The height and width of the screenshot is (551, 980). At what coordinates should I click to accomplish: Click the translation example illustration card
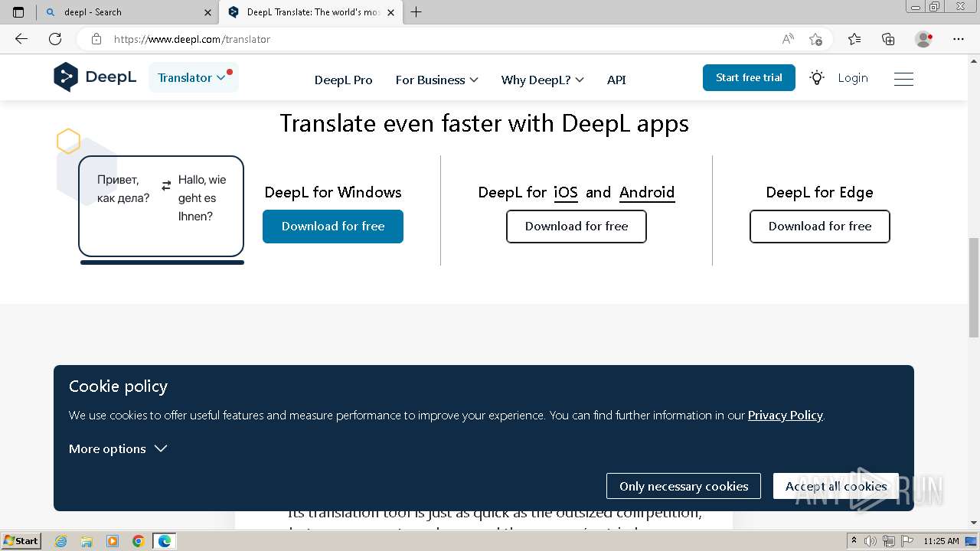pyautogui.click(x=161, y=206)
